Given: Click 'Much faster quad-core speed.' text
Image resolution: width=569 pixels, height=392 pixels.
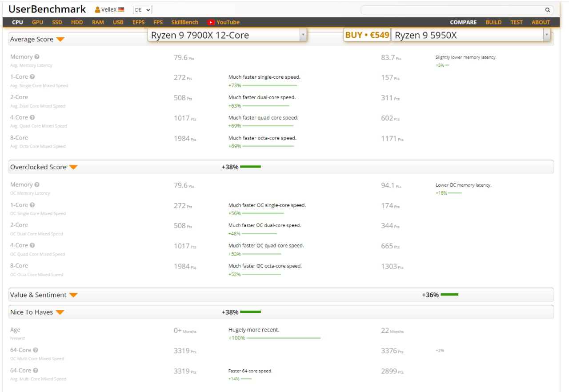Looking at the screenshot, I should click(263, 118).
